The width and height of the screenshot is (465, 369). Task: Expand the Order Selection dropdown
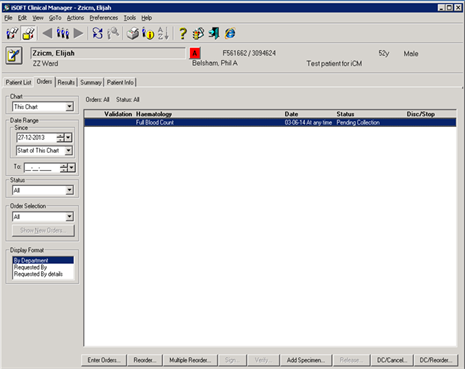tap(69, 217)
